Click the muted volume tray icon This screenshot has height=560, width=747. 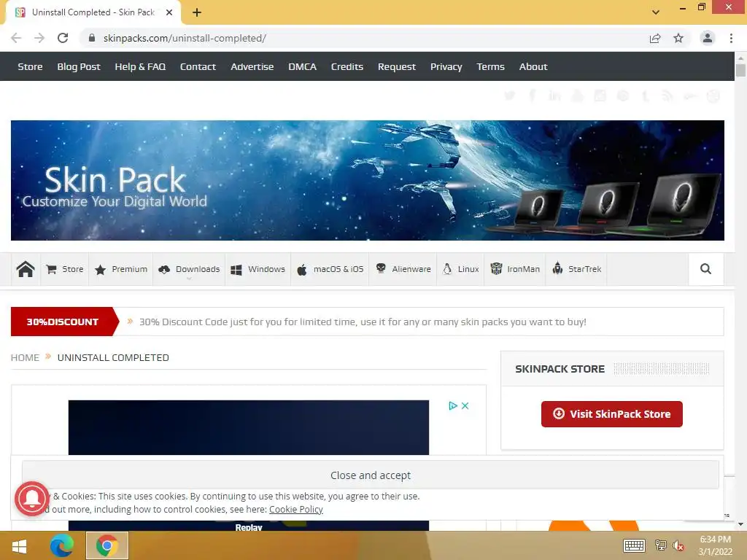[678, 545]
